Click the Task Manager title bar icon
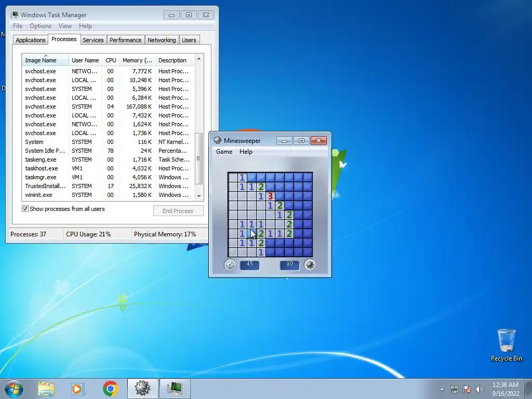 (14, 15)
